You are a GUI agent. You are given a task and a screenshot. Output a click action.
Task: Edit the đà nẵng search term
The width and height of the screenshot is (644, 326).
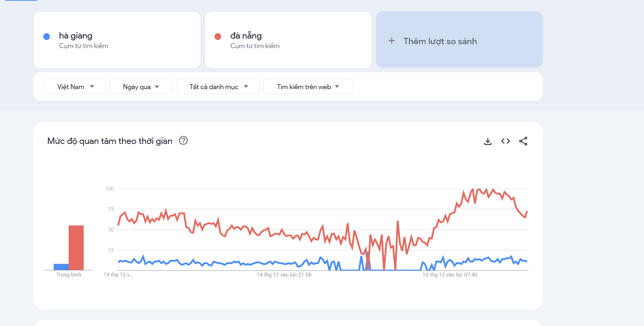pos(246,36)
